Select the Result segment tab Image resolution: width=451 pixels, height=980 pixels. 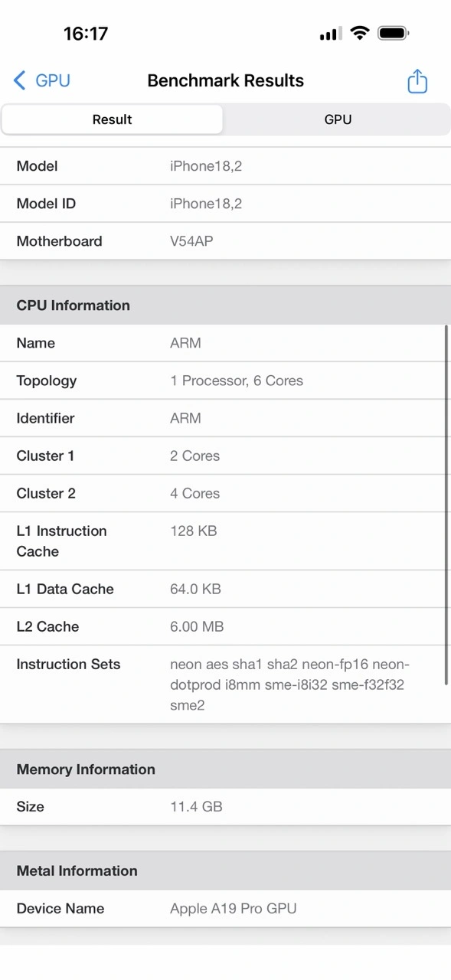click(x=112, y=119)
